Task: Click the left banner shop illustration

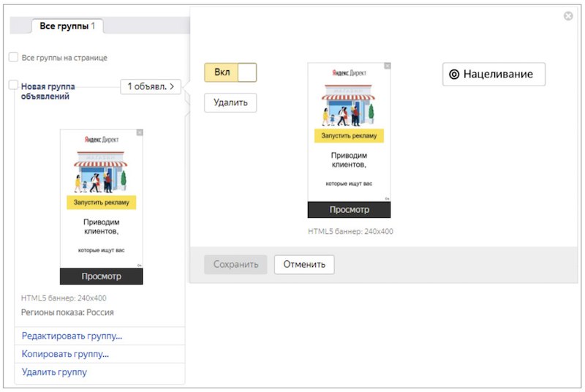Action: [101, 172]
